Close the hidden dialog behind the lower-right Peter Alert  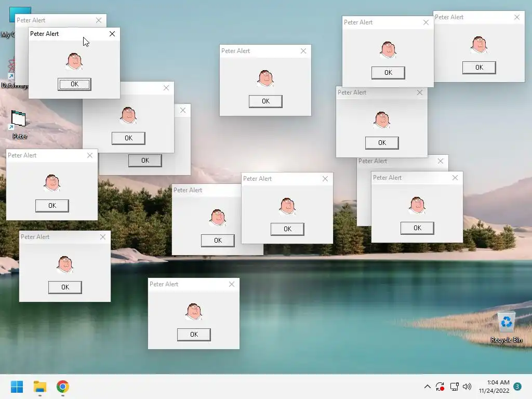[x=441, y=161]
